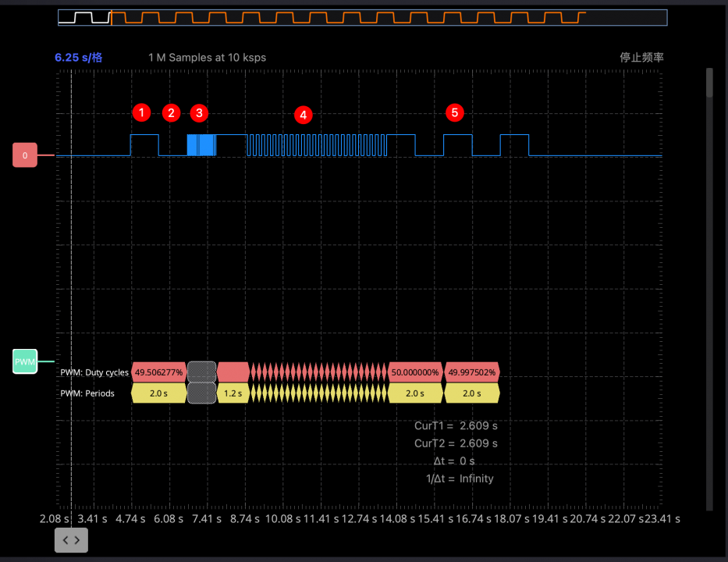
Task: Select the channel 0 label badge
Action: point(24,155)
